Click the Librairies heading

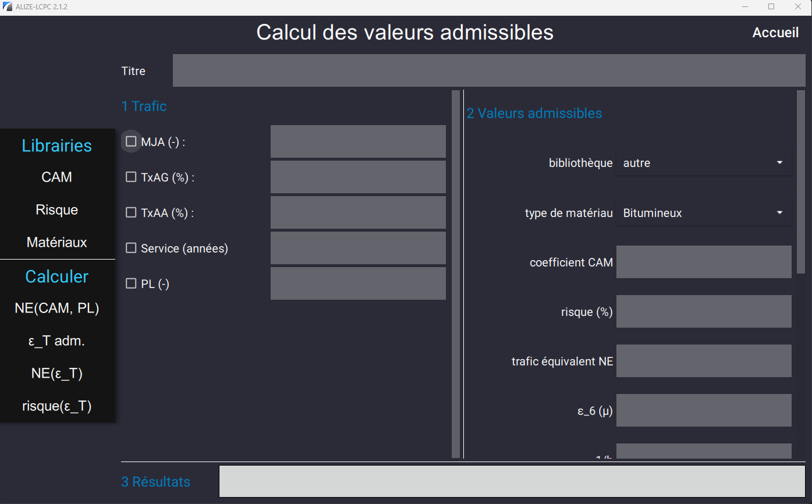click(57, 145)
